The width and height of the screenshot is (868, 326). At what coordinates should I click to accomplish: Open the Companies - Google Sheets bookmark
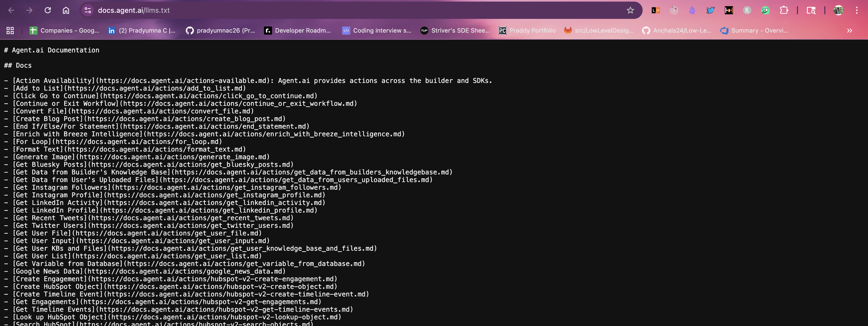(64, 30)
